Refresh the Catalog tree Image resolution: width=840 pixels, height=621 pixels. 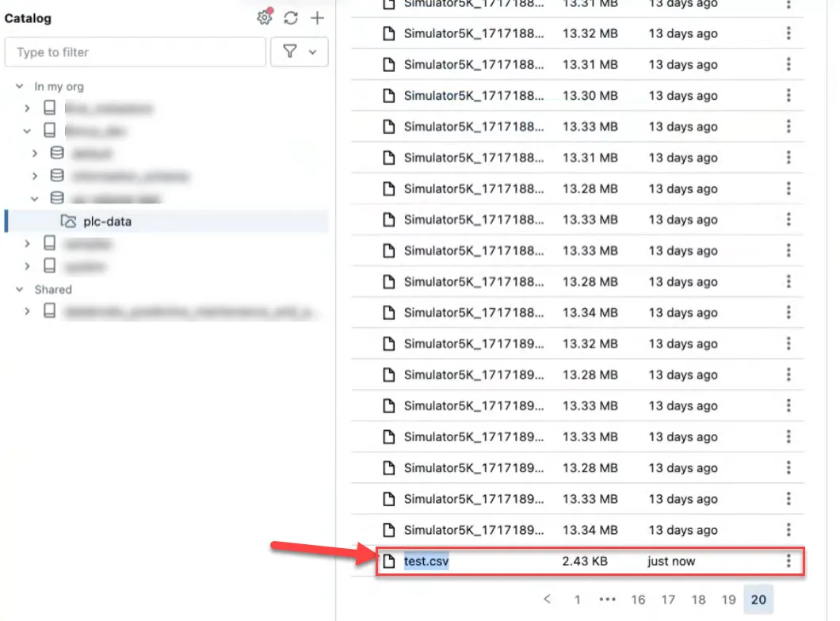tap(291, 17)
